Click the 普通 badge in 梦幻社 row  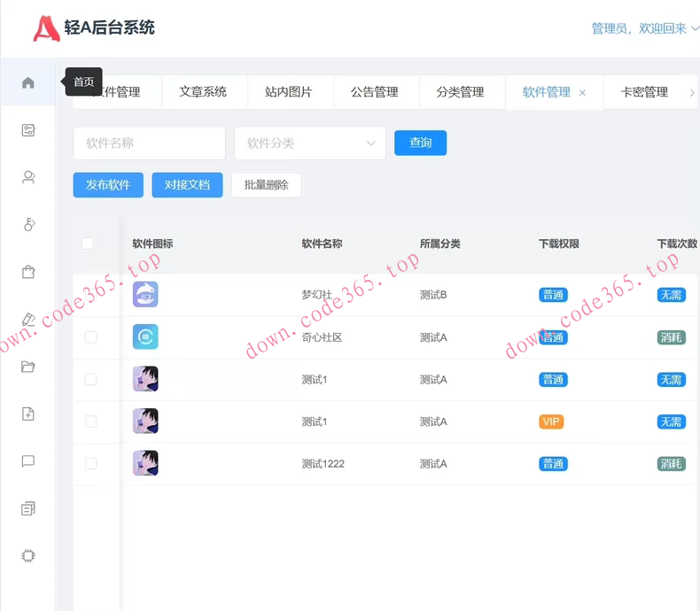(x=553, y=295)
